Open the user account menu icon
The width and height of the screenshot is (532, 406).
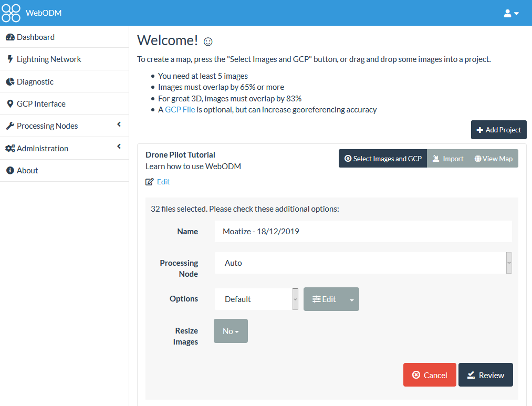[511, 13]
